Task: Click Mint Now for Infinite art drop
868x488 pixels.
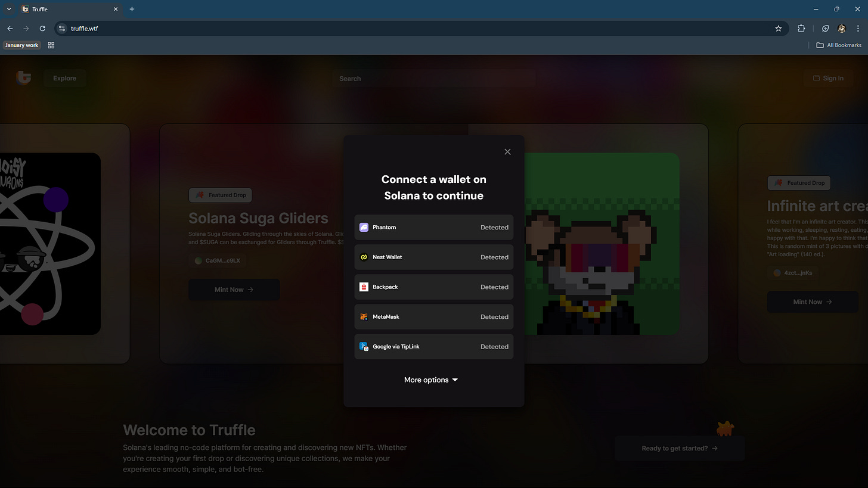Action: pyautogui.click(x=812, y=301)
